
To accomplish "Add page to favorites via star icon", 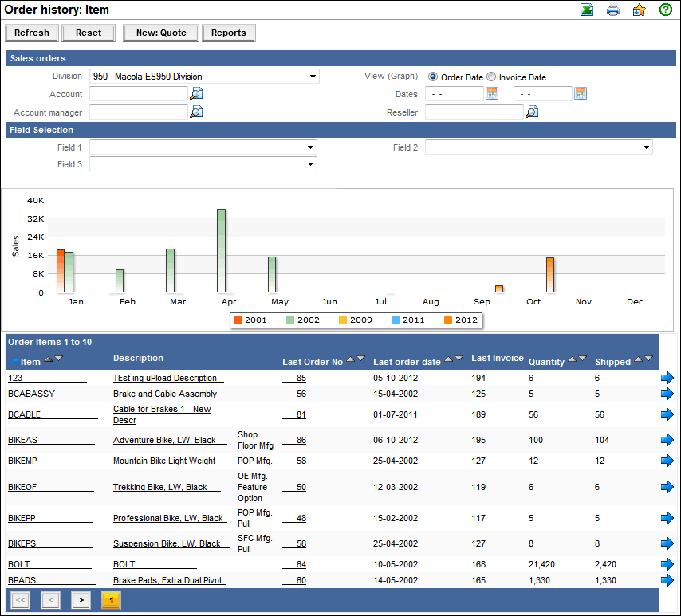I will tap(639, 10).
